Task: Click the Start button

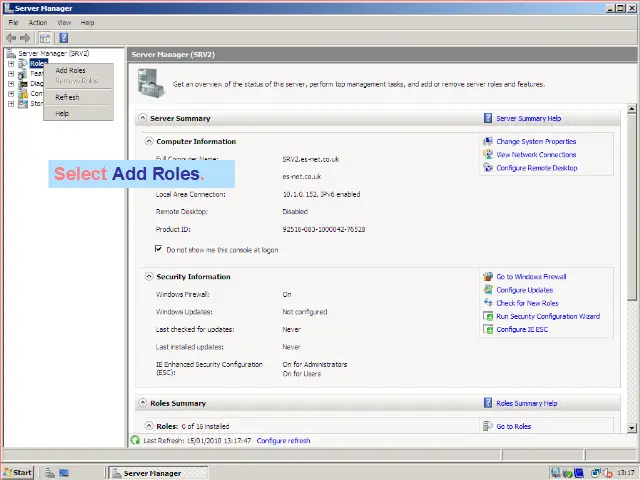Action: (x=18, y=473)
